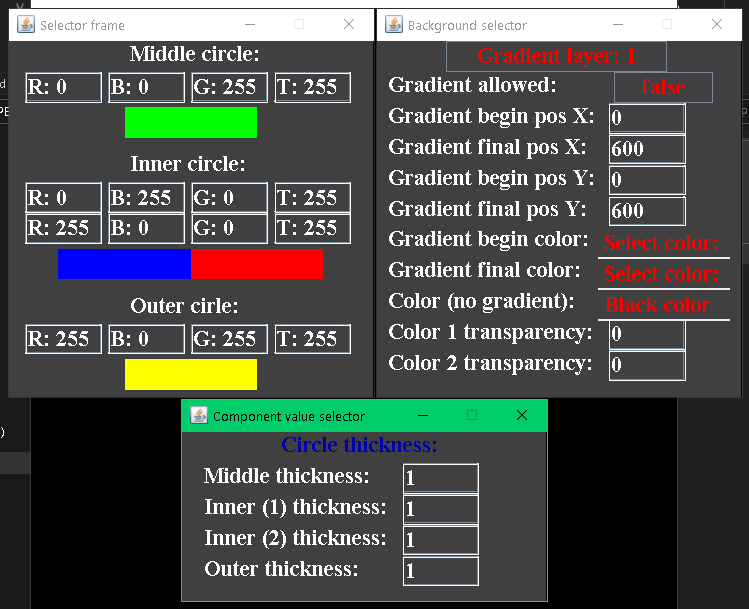Click the Middle thickness input field
Viewport: 749px width, 609px height.
(x=440, y=478)
